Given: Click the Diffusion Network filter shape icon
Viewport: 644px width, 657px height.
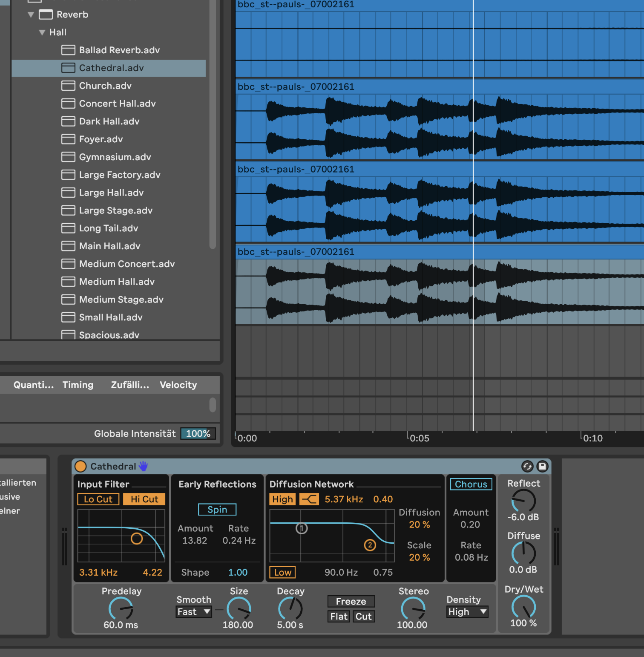Looking at the screenshot, I should pyautogui.click(x=309, y=499).
